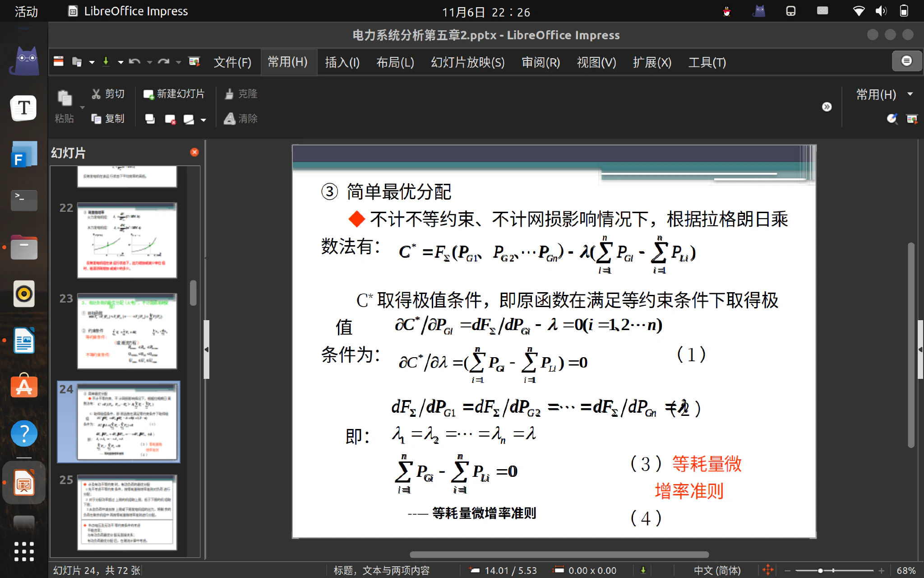Select slide 23 thumbnail in slide panel
The width and height of the screenshot is (924, 578).
click(126, 331)
